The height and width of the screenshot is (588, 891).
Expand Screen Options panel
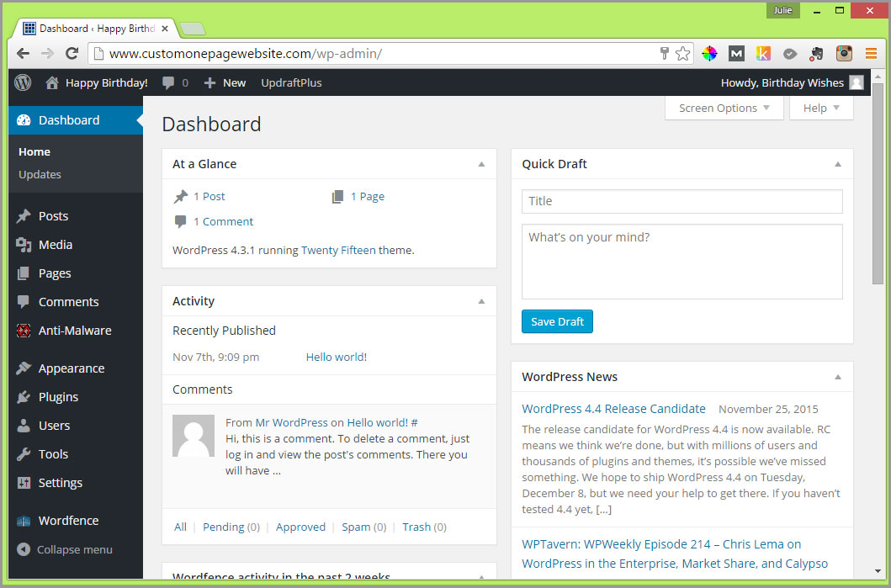(724, 108)
